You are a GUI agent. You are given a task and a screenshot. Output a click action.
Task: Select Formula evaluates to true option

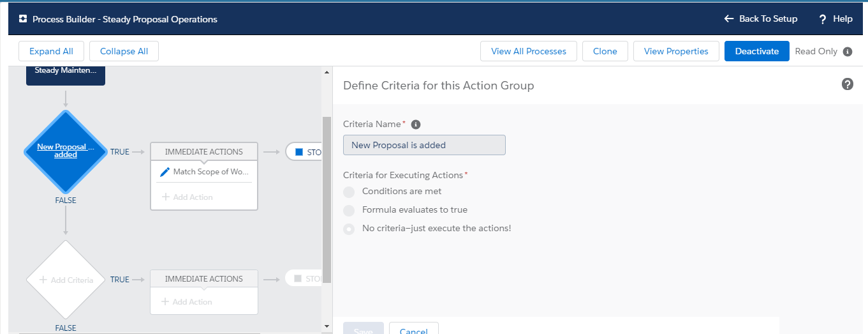(349, 210)
